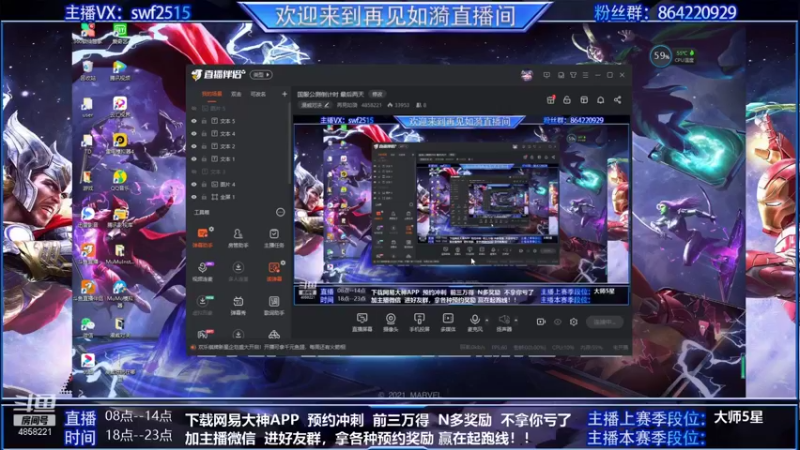This screenshot has width=800, height=450.
Task: Click the padlock icon above the preview
Action: point(567,99)
